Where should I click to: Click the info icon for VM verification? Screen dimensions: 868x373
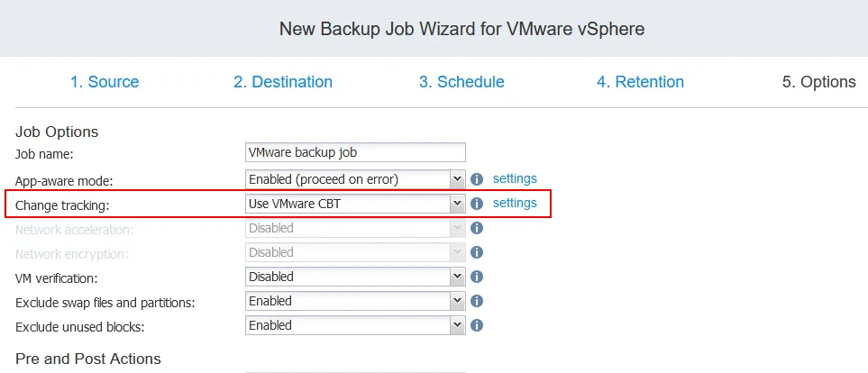(478, 277)
